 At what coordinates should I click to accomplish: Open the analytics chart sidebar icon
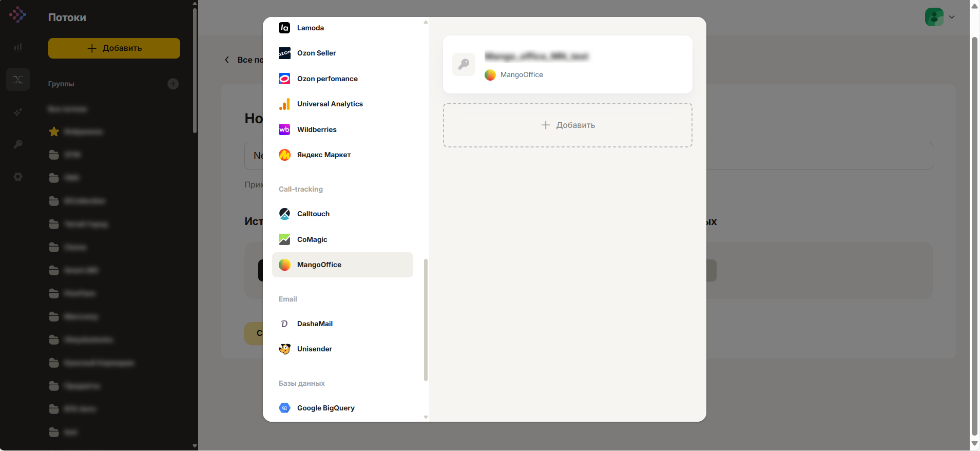(x=18, y=47)
